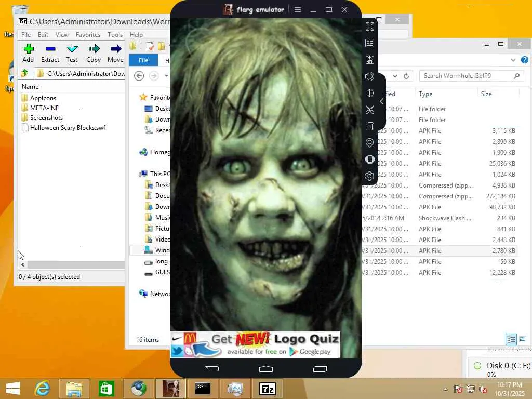This screenshot has height=399, width=532.
Task: Open the emulator settings gear
Action: pos(369,176)
